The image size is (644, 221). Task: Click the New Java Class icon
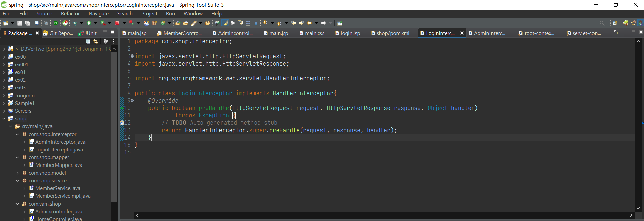[x=163, y=23]
